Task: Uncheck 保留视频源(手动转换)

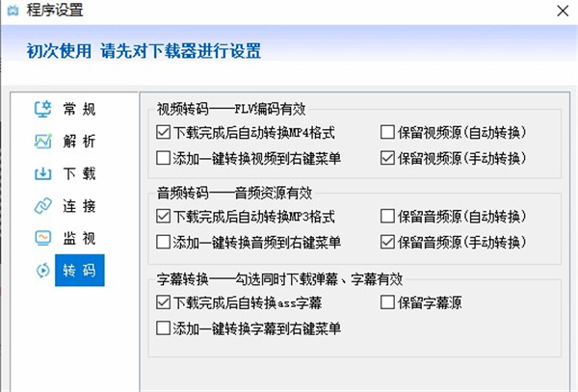Action: pyautogui.click(x=387, y=158)
